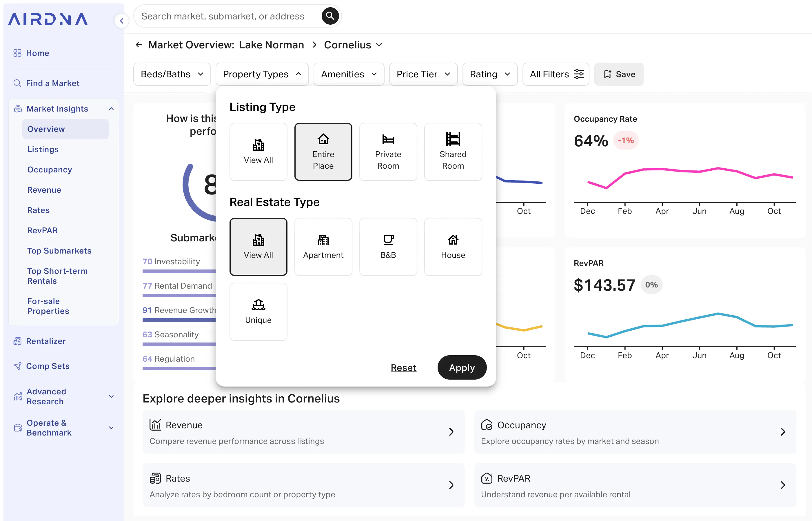Click the RevPAR card house icon
Viewport: 812px width, 521px height.
(x=487, y=478)
